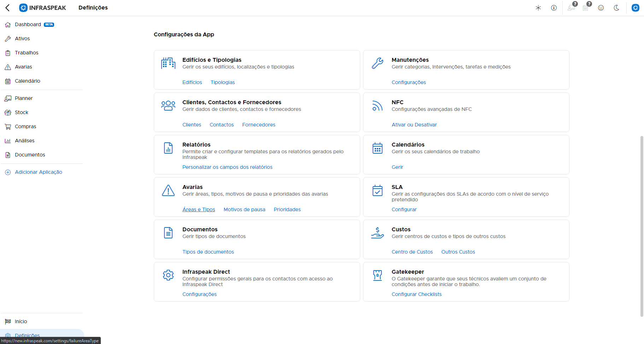Toggle dark mode moon icon
Image resolution: width=644 pixels, height=344 pixels.
[616, 8]
